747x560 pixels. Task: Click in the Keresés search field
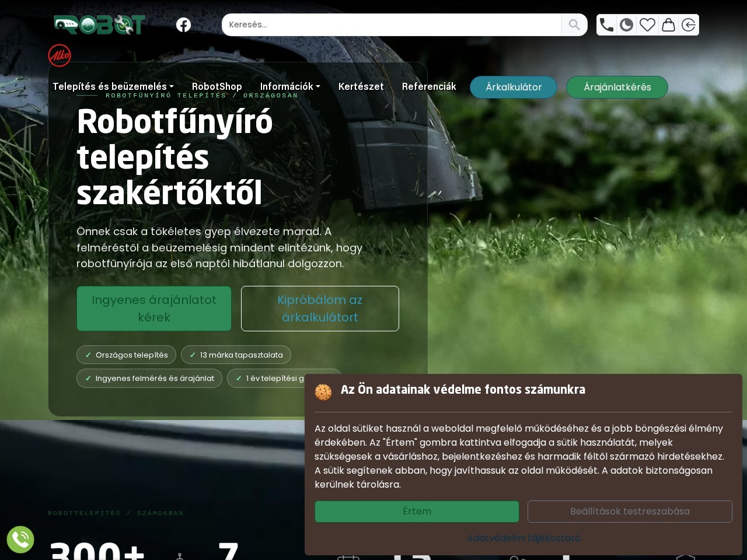pyautogui.click(x=392, y=24)
